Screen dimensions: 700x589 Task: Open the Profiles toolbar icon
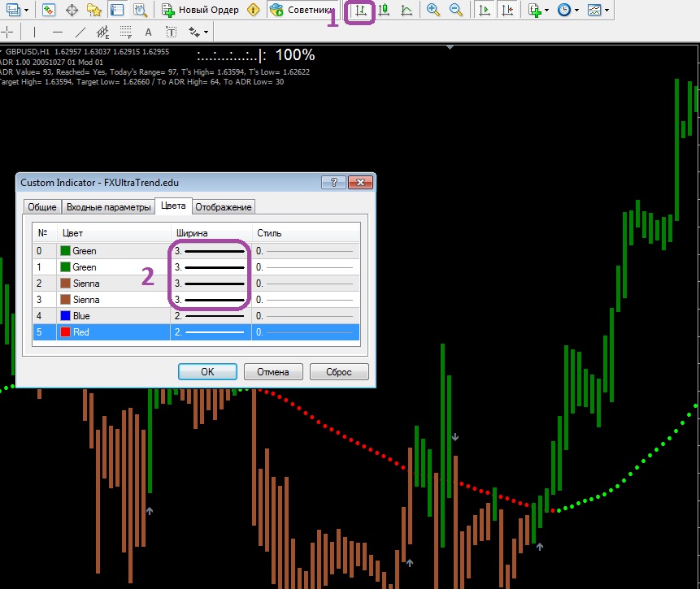click(13, 10)
